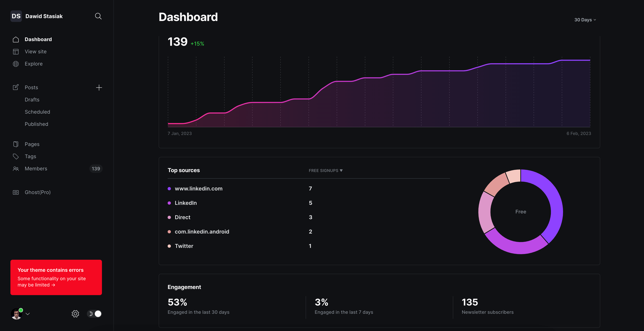Screen dimensions: 644x331
Task: Create a new post with plus icon
Action: pos(99,87)
